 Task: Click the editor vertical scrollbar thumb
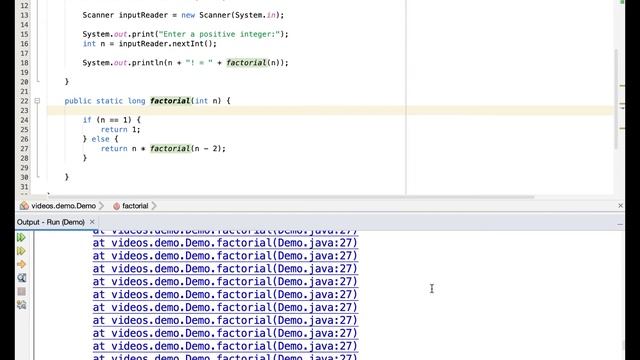(x=616, y=99)
